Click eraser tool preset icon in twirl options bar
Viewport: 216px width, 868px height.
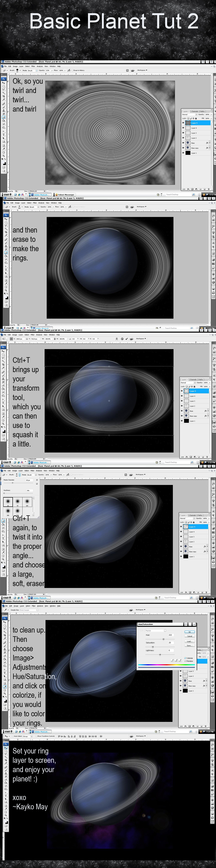click(x=4, y=70)
